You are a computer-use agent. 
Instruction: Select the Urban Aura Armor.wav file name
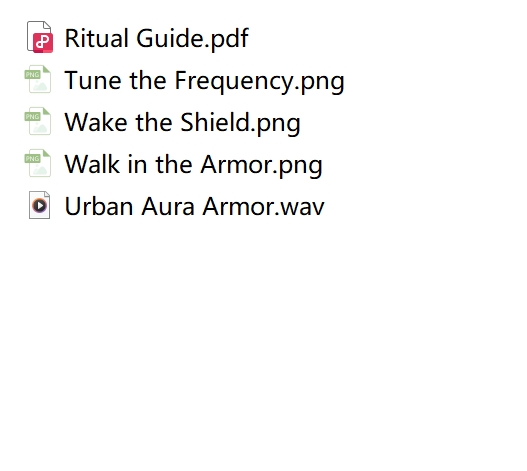coord(195,206)
